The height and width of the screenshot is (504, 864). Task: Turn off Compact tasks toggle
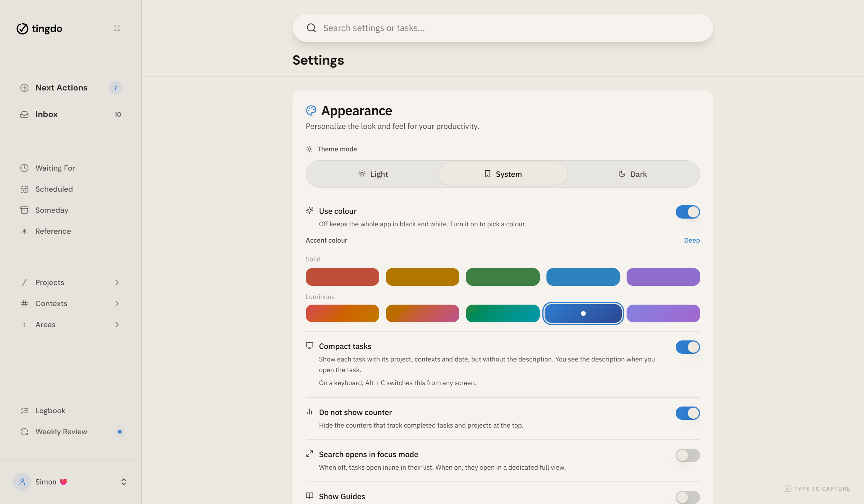688,347
